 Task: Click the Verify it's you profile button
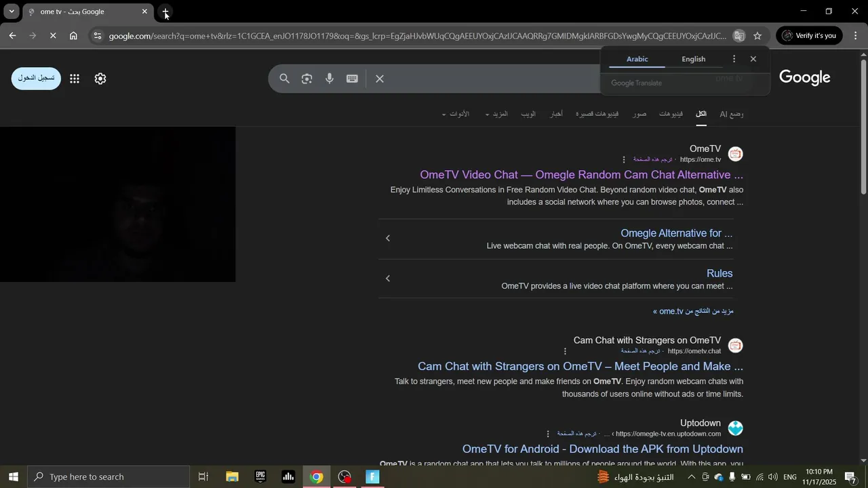coord(809,36)
